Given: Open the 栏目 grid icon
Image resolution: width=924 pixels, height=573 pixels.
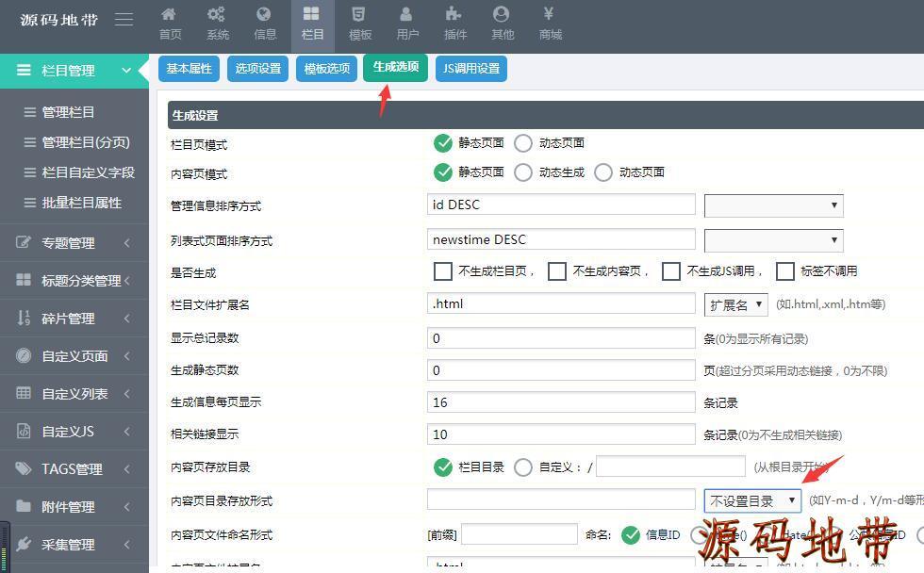Looking at the screenshot, I should tap(311, 13).
